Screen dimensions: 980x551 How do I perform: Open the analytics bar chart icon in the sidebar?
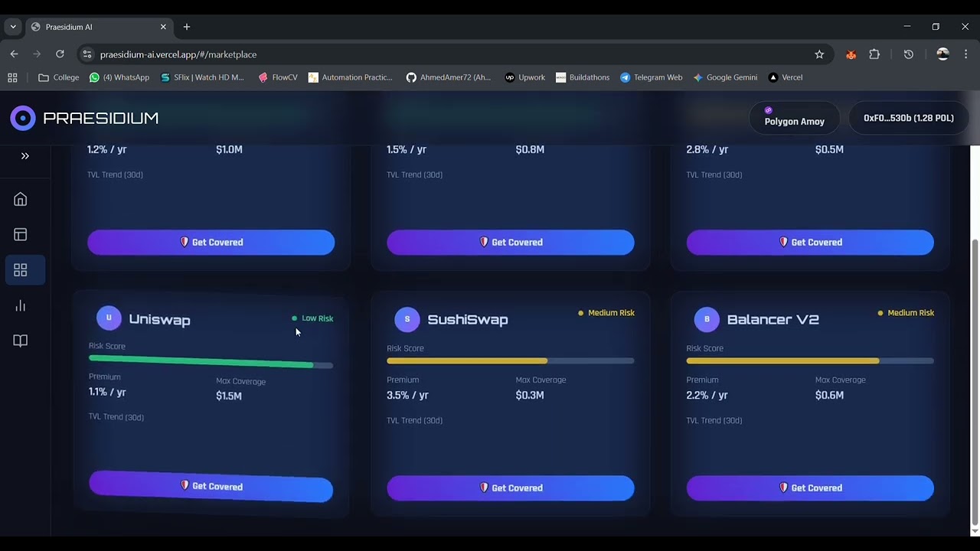[21, 305]
